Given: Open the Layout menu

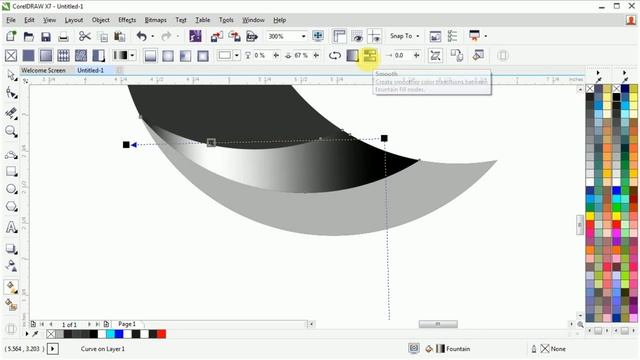Looking at the screenshot, I should pyautogui.click(x=73, y=20).
